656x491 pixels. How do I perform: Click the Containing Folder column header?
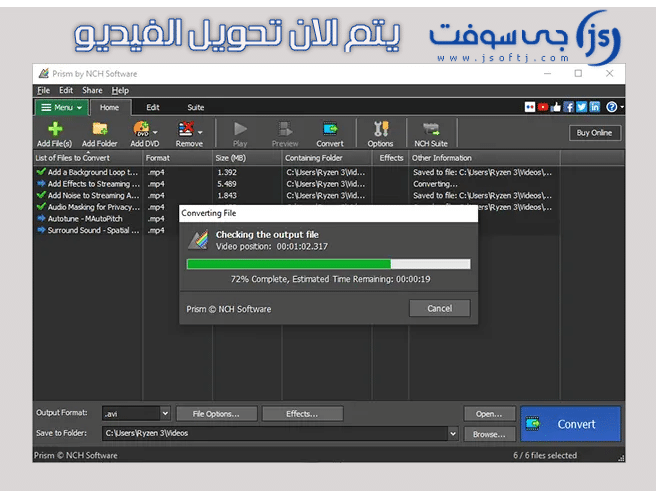327,158
